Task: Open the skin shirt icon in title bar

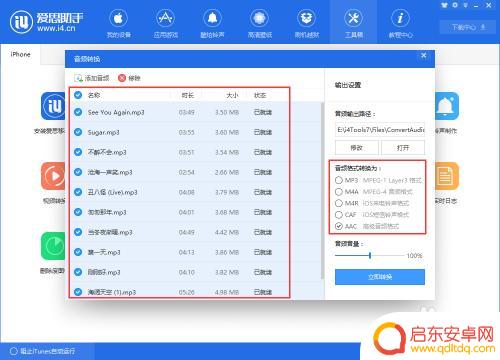Action: click(444, 5)
